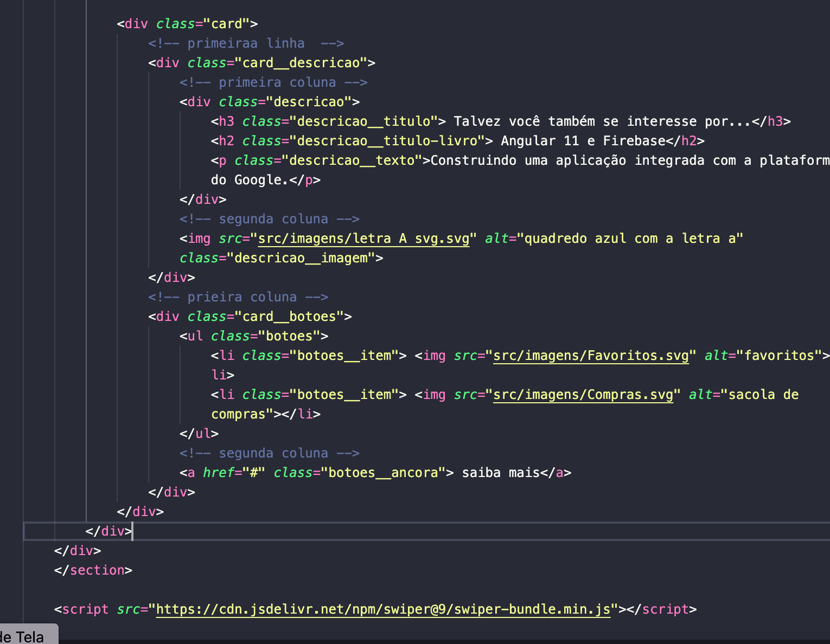Click the "descricao__imagem" class value
This screenshot has height=644, width=830.
pos(301,258)
